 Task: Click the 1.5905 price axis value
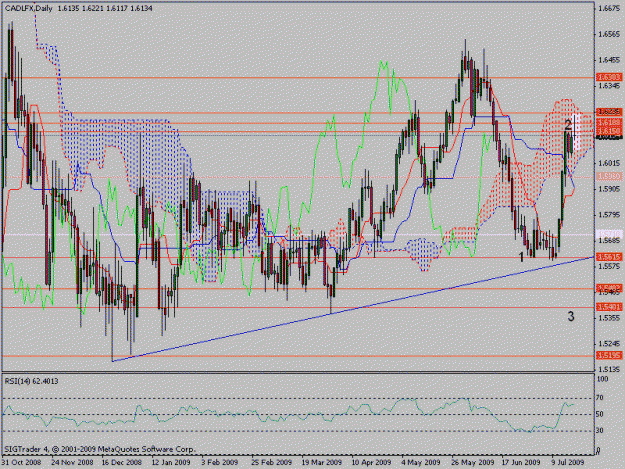coord(609,189)
